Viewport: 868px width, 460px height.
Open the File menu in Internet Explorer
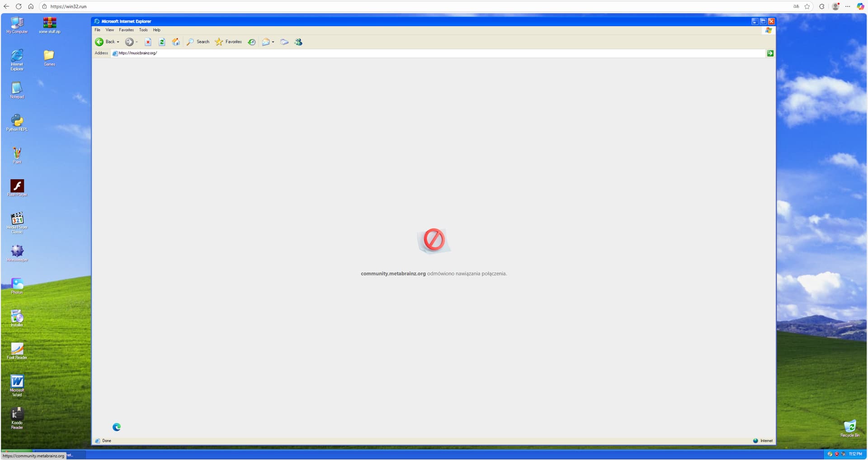(x=98, y=30)
